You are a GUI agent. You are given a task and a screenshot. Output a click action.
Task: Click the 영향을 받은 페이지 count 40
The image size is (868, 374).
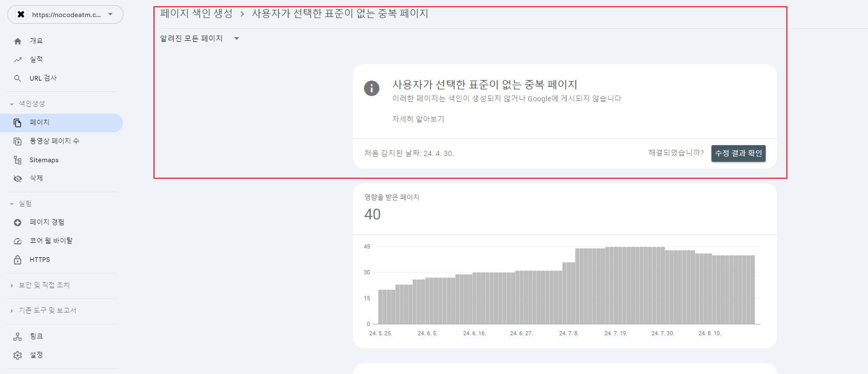pos(373,214)
